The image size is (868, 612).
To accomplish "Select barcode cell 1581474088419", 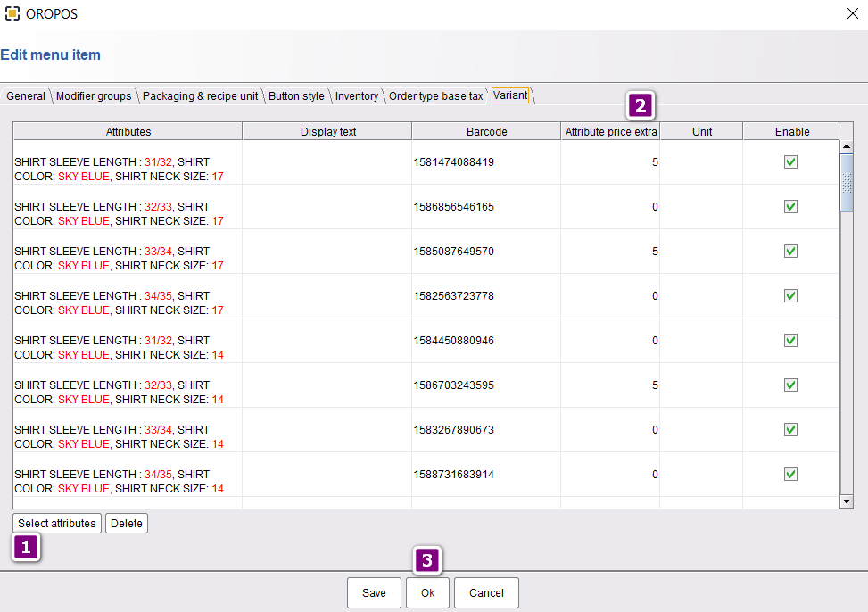I will [x=486, y=161].
